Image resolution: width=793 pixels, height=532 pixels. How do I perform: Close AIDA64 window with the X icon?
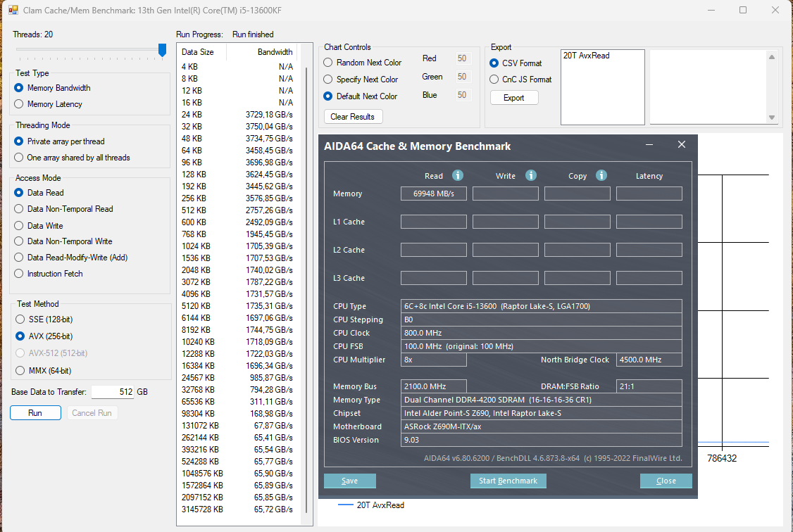[x=682, y=144]
